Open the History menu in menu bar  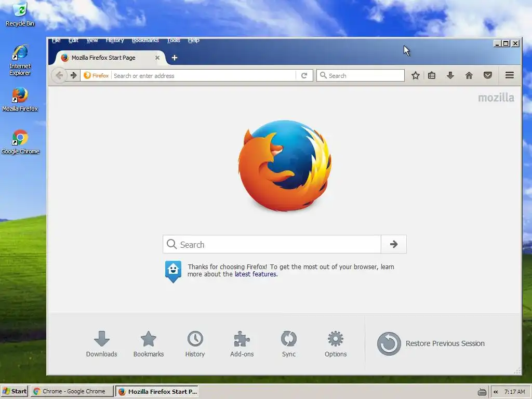click(x=115, y=40)
